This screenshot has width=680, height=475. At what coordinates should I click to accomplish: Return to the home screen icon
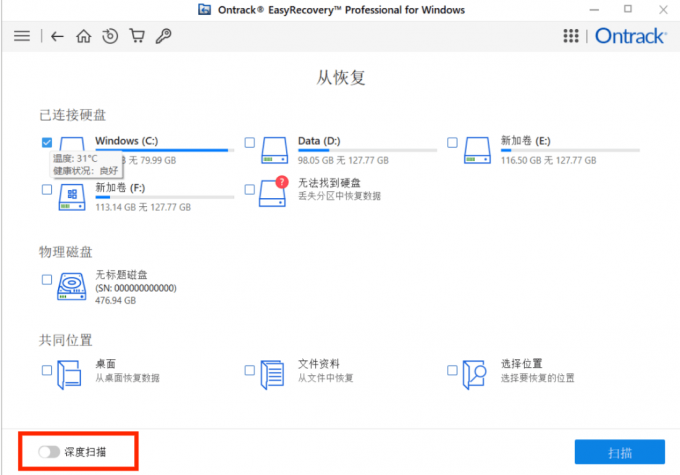(84, 36)
